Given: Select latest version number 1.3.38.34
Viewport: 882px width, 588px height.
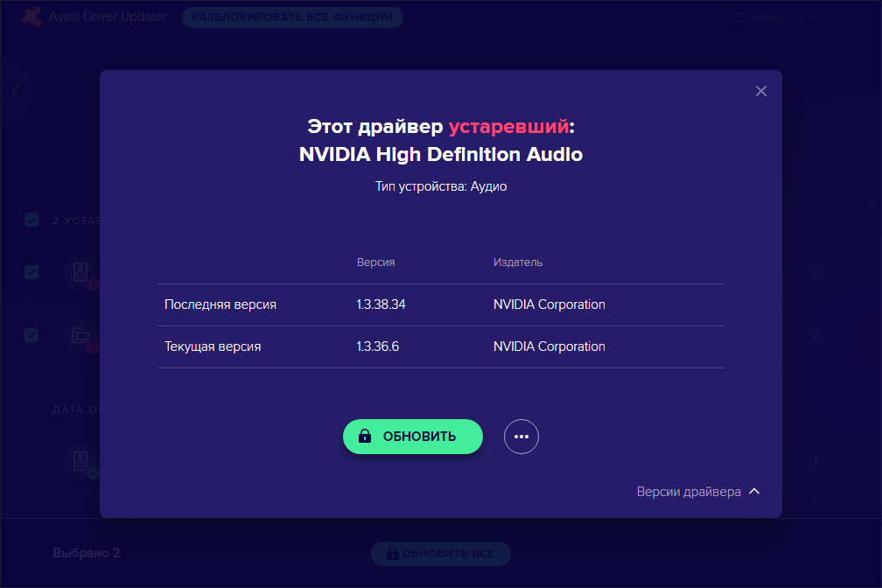Looking at the screenshot, I should click(x=381, y=304).
